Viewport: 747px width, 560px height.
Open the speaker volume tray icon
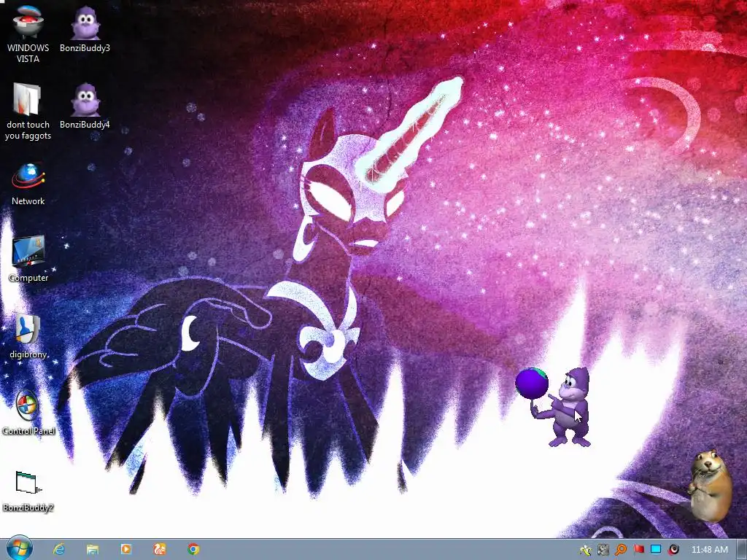pos(673,550)
